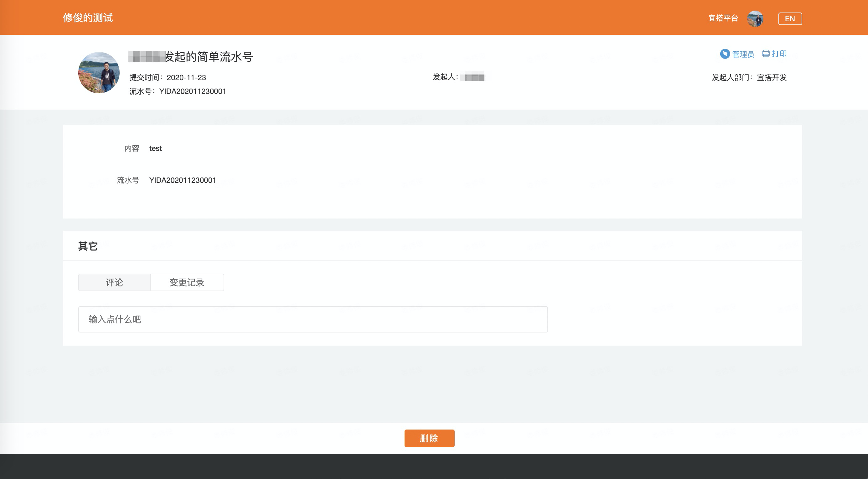
Task: Open the 宜搭平台 link
Action: tap(723, 18)
